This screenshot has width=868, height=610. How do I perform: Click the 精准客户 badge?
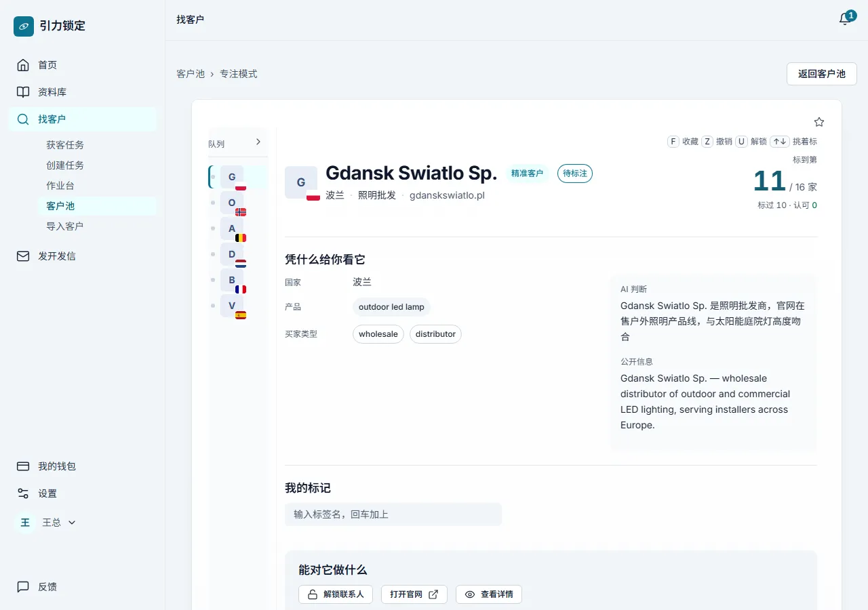click(x=527, y=174)
